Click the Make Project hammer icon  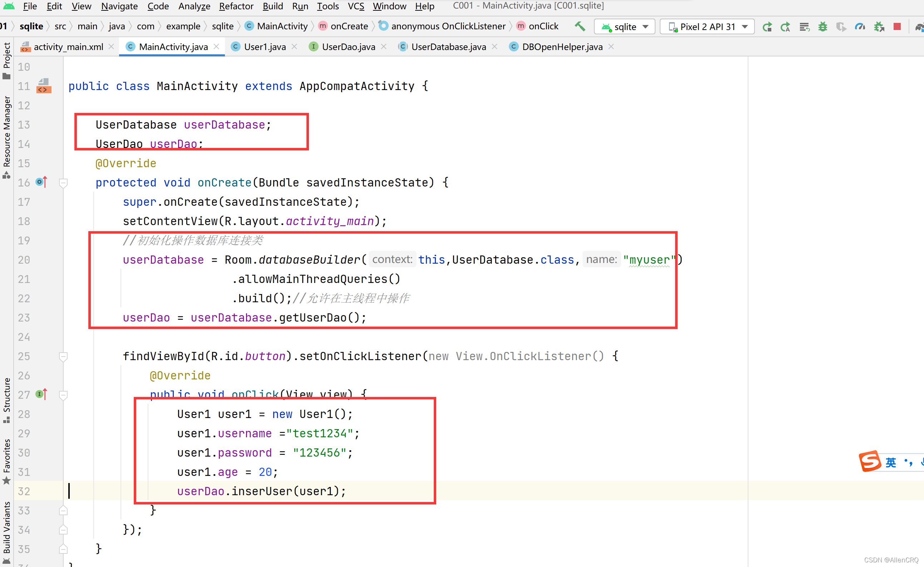[x=580, y=27]
